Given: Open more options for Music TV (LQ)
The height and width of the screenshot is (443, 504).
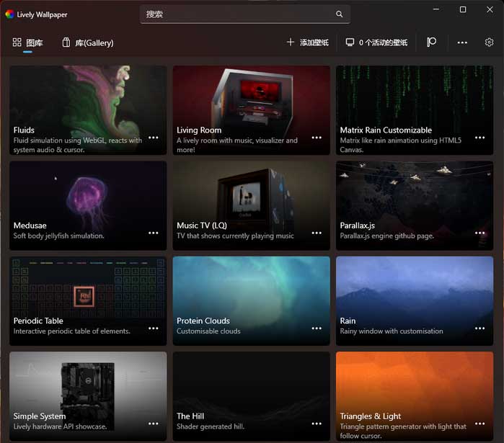Looking at the screenshot, I should pyautogui.click(x=317, y=233).
